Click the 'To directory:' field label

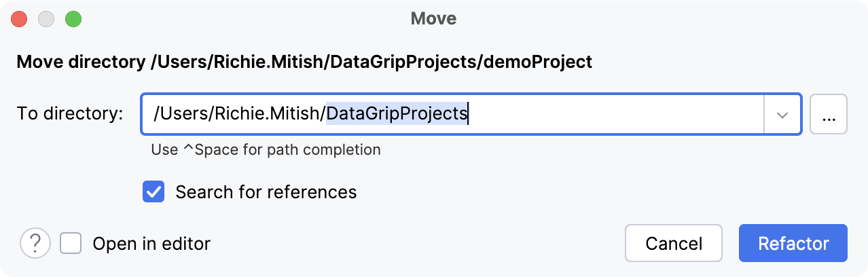pos(70,113)
